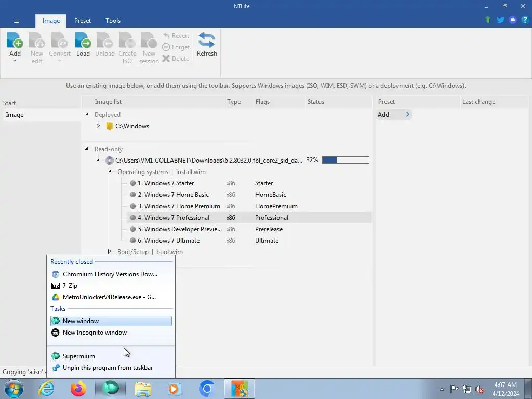Click the taskbar clock showing 4:07 AM

506,389
